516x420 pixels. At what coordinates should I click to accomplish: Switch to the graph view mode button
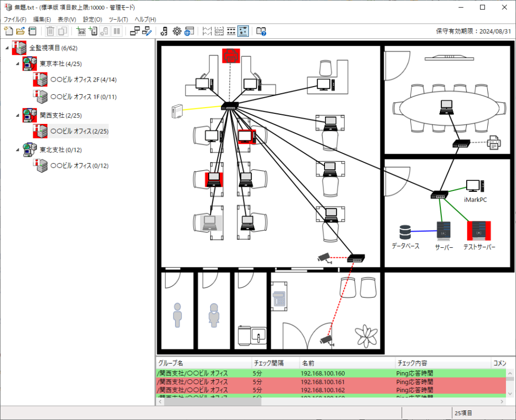207,31
